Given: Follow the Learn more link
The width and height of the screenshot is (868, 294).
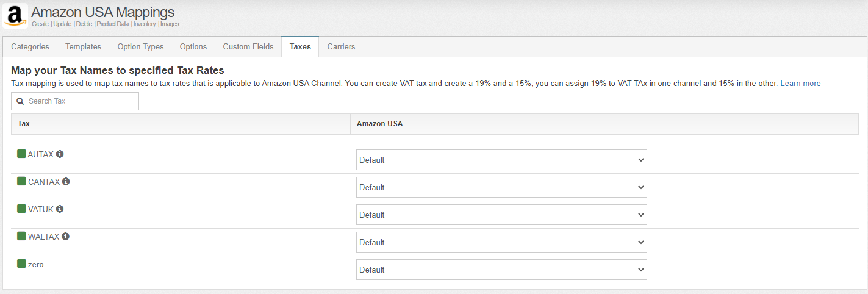Looking at the screenshot, I should click(800, 84).
